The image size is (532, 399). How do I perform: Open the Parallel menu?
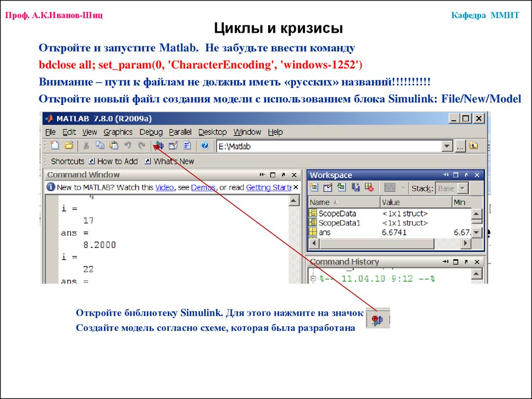pyautogui.click(x=180, y=132)
